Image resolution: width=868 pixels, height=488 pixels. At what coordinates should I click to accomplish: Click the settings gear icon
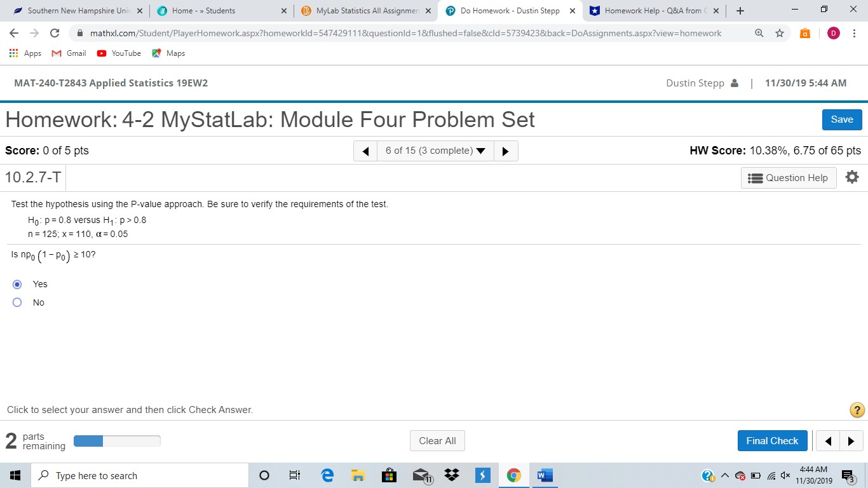[x=851, y=177]
